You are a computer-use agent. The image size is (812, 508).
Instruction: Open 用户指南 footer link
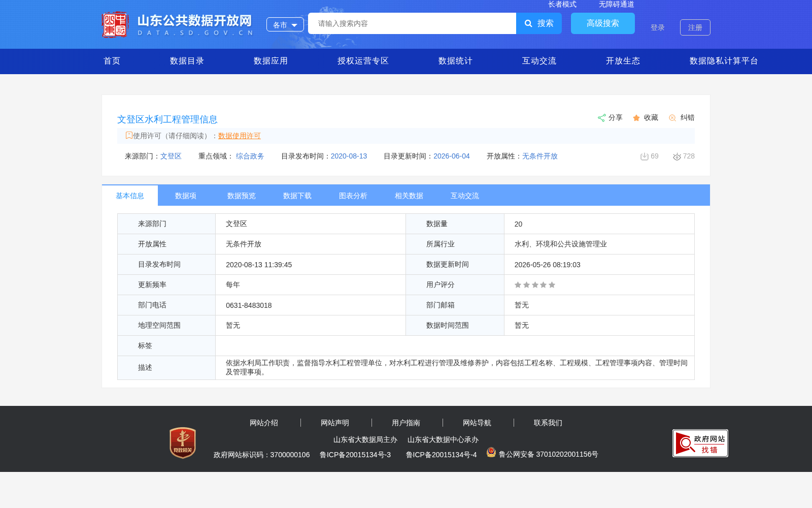point(406,423)
